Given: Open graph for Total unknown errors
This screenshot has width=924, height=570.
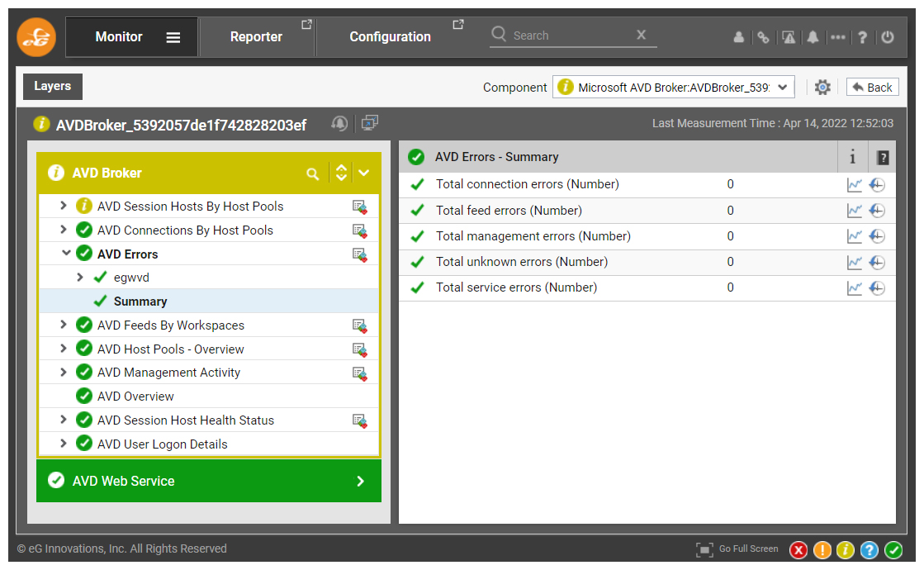Looking at the screenshot, I should 855,263.
